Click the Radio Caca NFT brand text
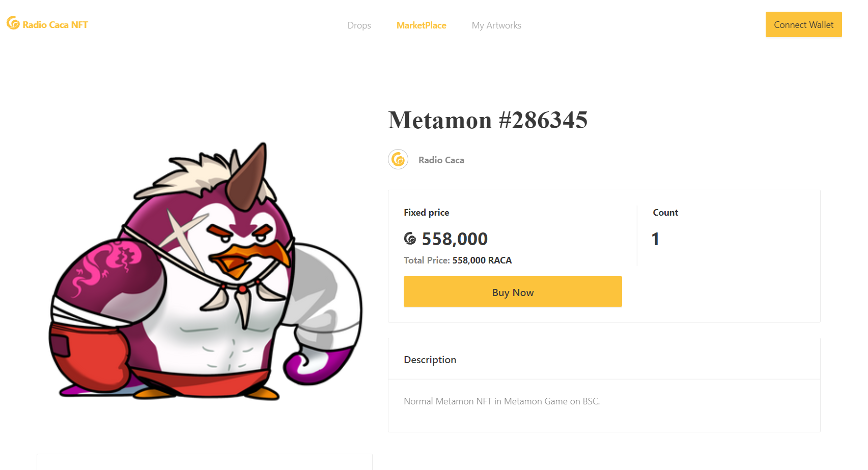Image resolution: width=868 pixels, height=470 pixels. [55, 25]
